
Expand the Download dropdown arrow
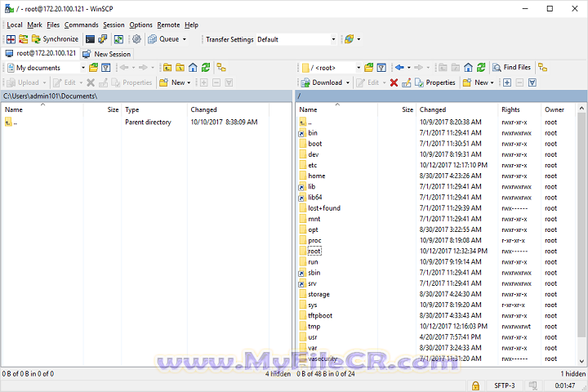pyautogui.click(x=348, y=82)
